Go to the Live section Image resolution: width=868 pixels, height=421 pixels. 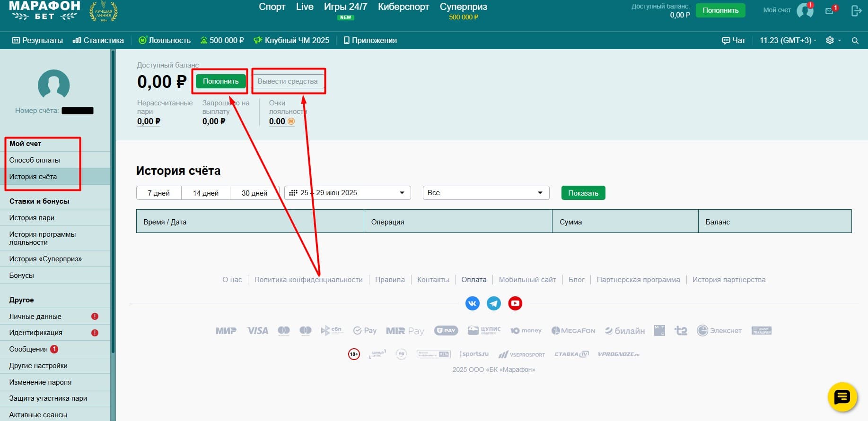[305, 7]
